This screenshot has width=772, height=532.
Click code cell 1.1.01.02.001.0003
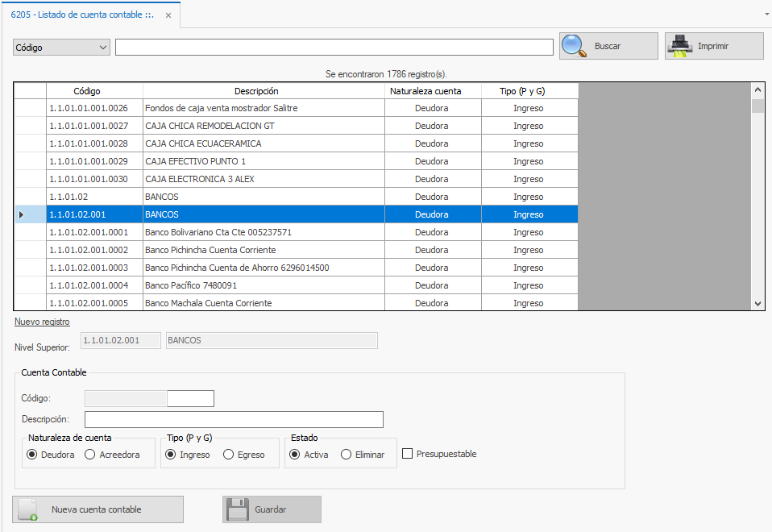tap(94, 268)
